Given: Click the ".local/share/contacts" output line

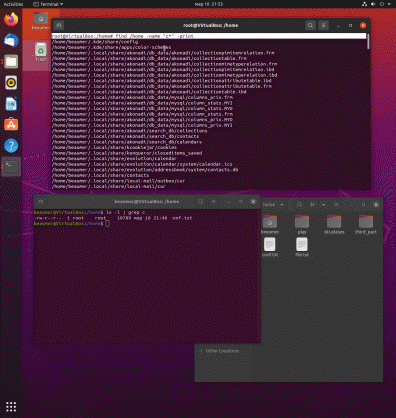Looking at the screenshot, I should [100, 175].
